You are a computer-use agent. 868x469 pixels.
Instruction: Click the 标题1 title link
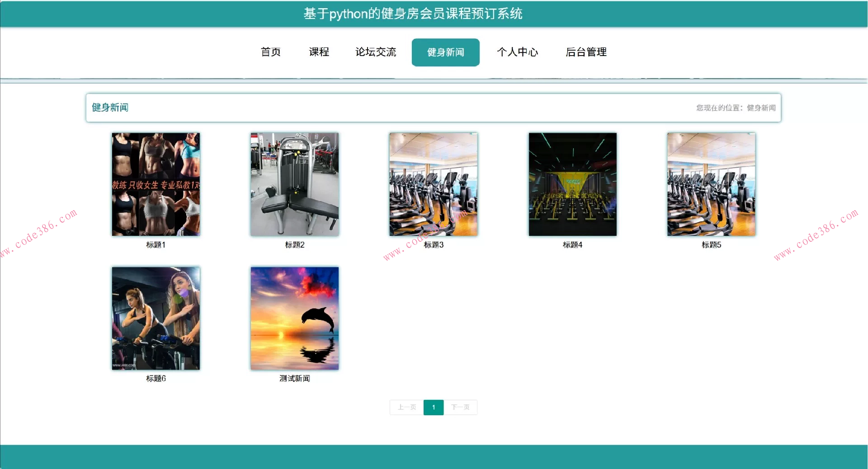[x=156, y=244]
